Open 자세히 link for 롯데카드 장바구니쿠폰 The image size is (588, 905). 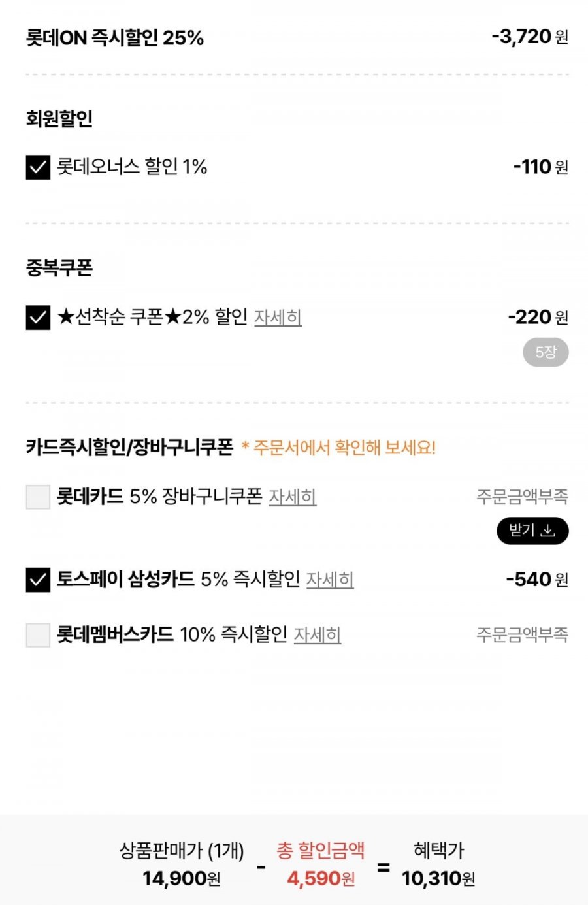pyautogui.click(x=293, y=497)
